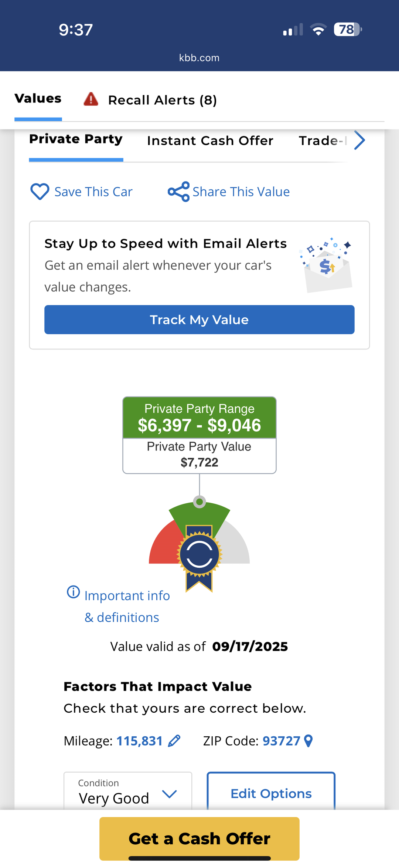Tap the info circle icon near definitions
This screenshot has width=399, height=868.
73,592
